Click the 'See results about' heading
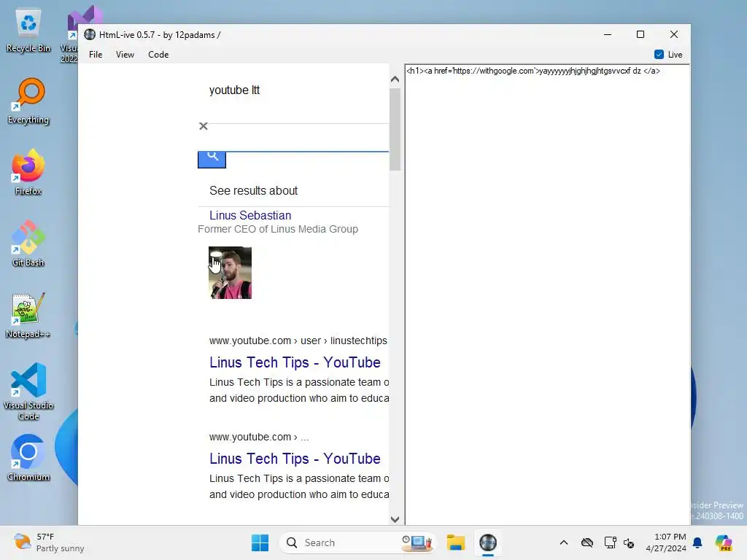Viewport: 747px width, 560px height. coord(253,190)
